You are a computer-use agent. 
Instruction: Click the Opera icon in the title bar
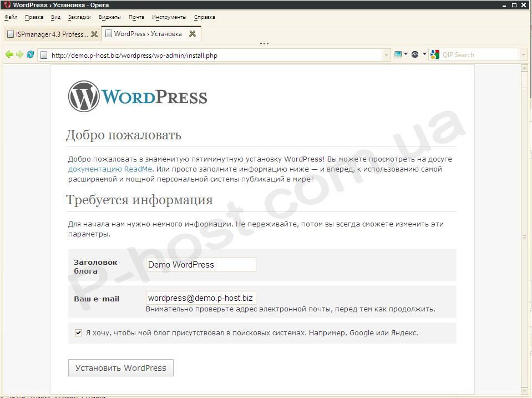7,5
